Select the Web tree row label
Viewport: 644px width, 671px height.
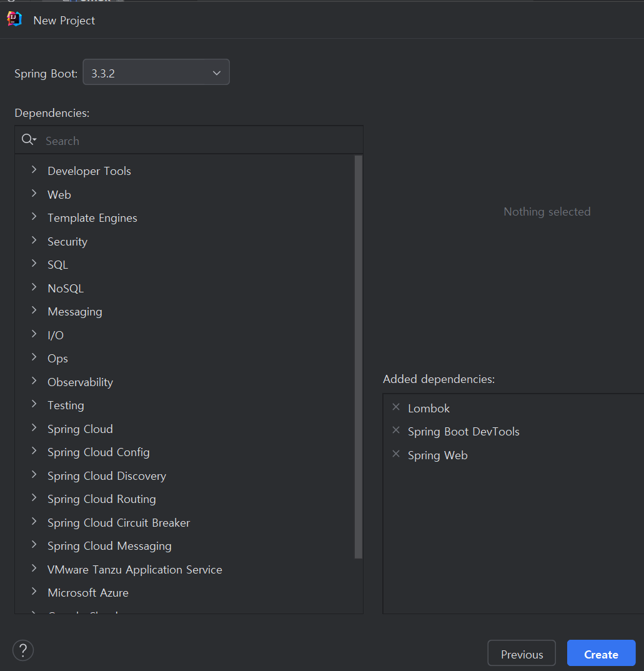pos(59,194)
